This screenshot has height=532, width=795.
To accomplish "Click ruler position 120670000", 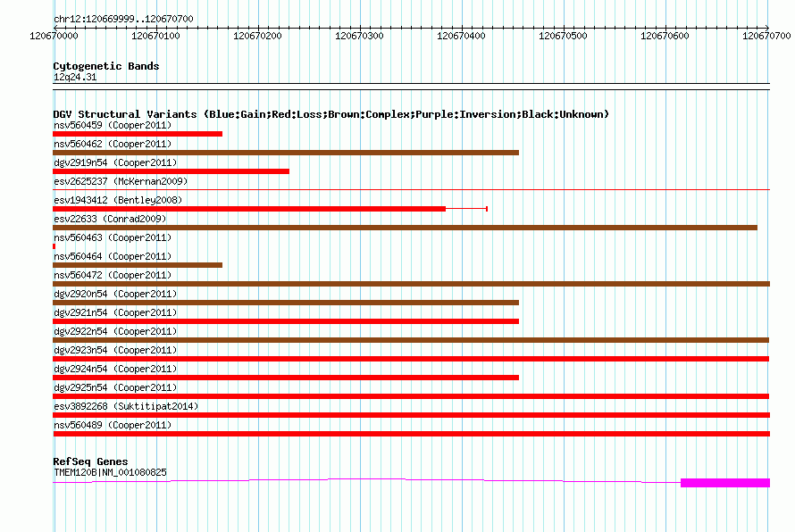I will 54,36.
